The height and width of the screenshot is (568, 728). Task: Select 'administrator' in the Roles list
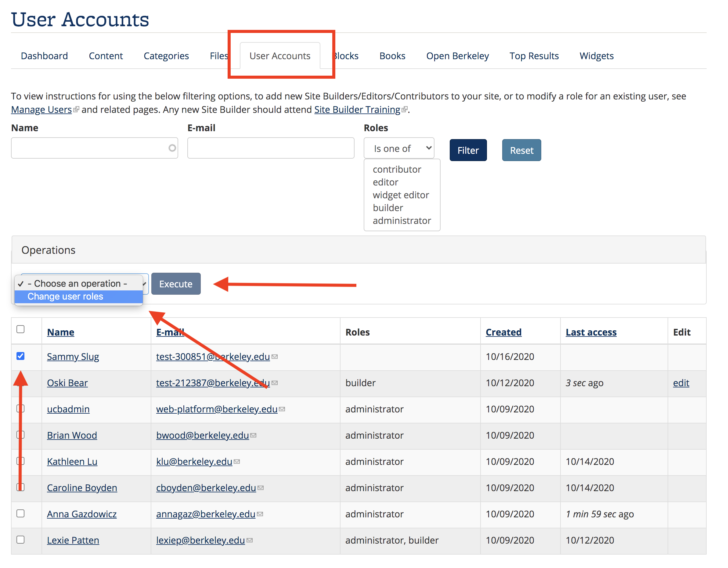tap(401, 220)
